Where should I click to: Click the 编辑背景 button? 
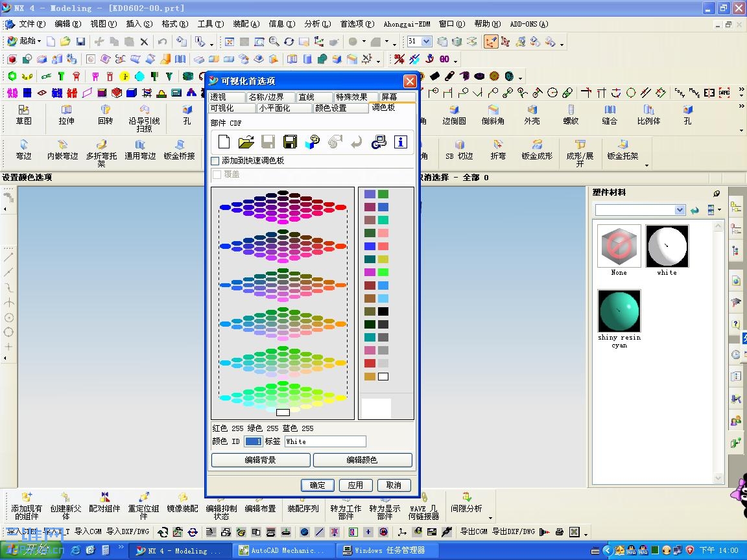(260, 460)
